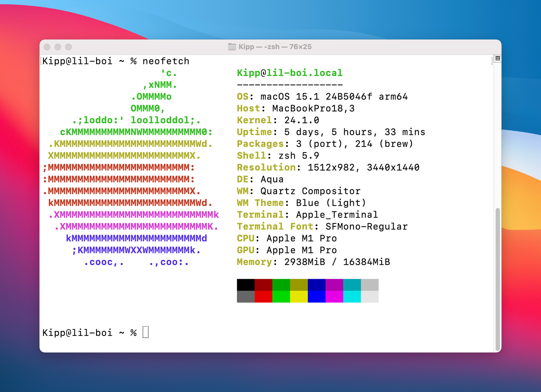Click the Memory usage line
The width and height of the screenshot is (541, 392).
tap(313, 262)
